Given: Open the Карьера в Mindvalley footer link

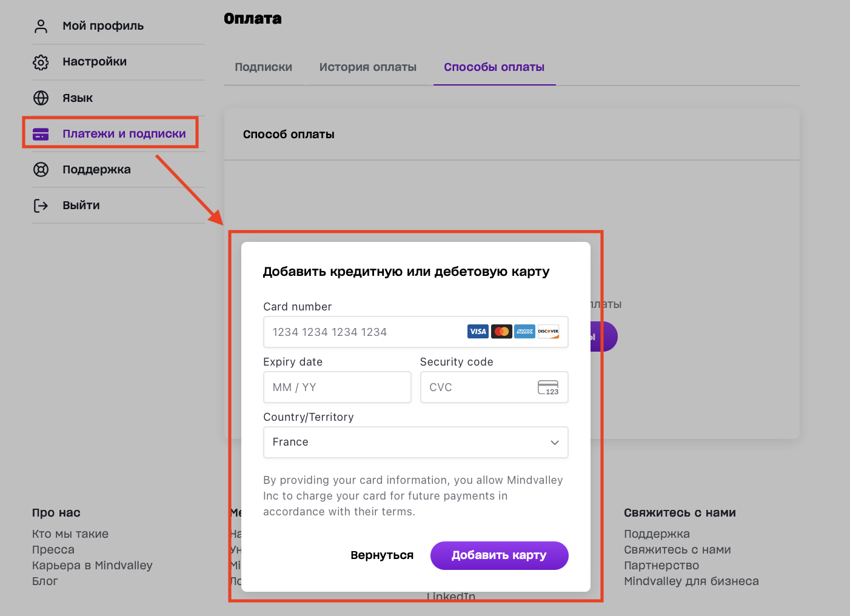Looking at the screenshot, I should click(92, 566).
